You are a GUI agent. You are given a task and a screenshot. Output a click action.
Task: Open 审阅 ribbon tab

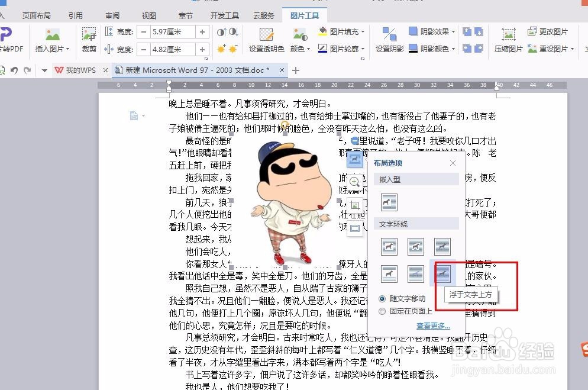112,16
